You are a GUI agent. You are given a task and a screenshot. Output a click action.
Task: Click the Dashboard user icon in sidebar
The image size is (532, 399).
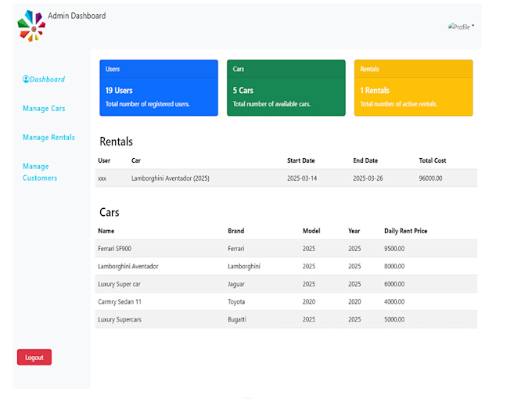pos(26,79)
